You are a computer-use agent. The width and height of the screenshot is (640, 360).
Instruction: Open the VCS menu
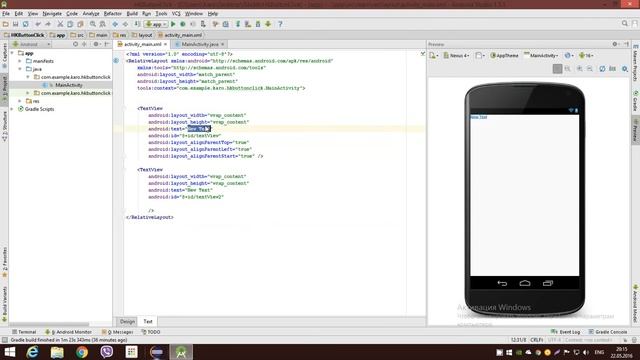tap(176, 13)
